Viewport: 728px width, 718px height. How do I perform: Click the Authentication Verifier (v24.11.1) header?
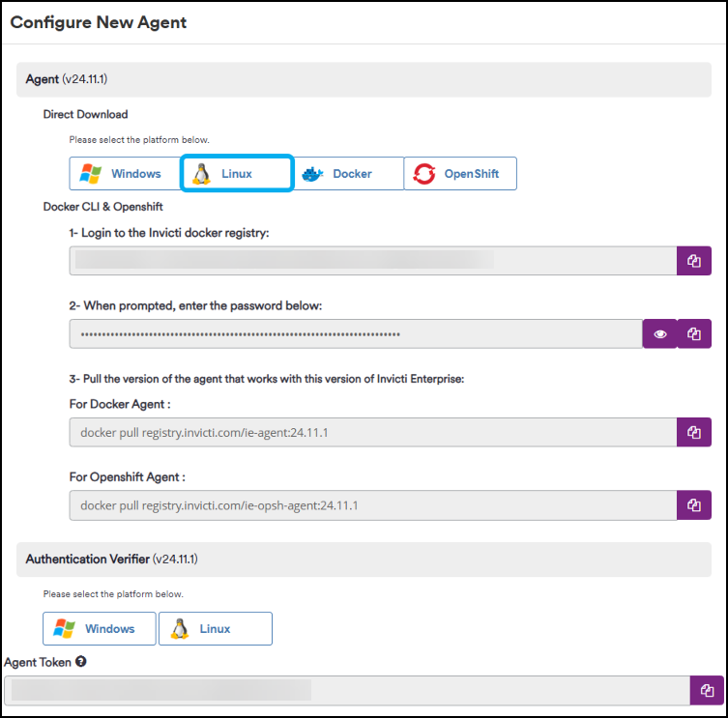[364, 560]
